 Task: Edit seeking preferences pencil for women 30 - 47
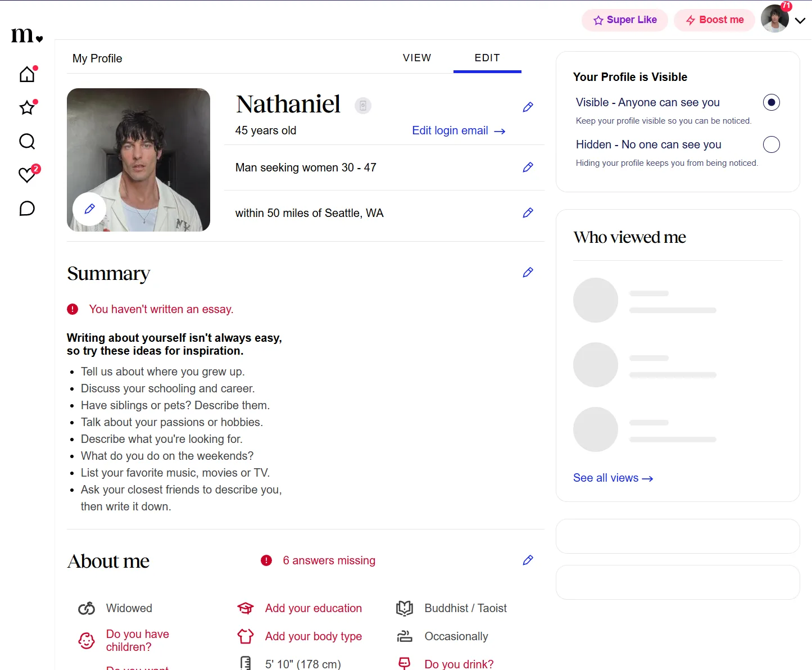[528, 167]
